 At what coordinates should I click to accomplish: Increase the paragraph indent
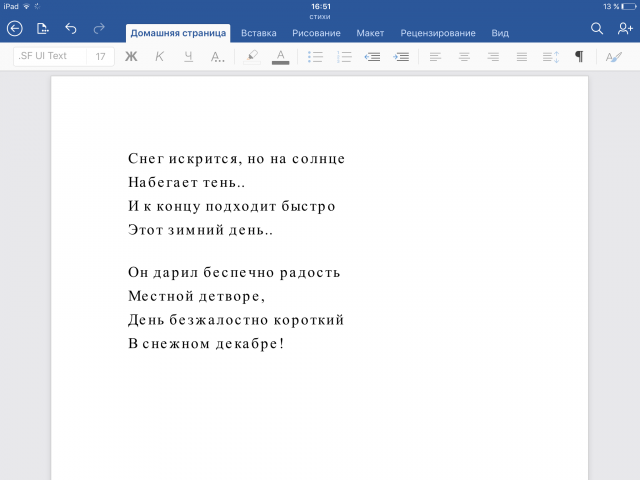tap(401, 56)
